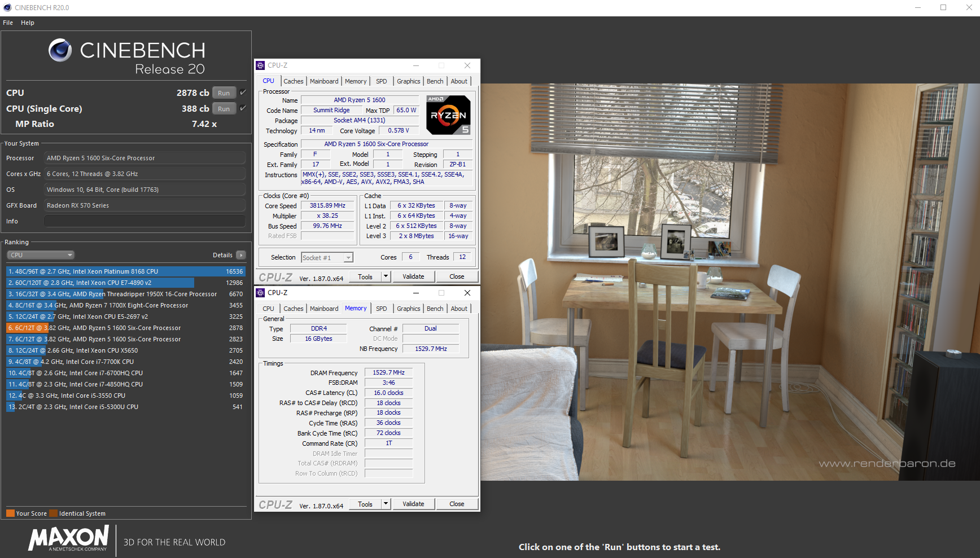This screenshot has height=558, width=980.
Task: Select ranking row Core i5-5300U
Action: 126,407
